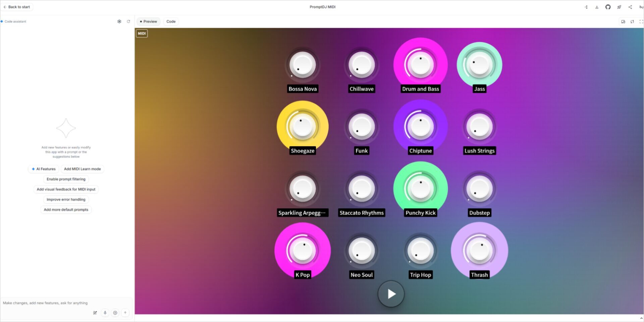
Task: Switch to the Preview tab
Action: [x=148, y=21]
